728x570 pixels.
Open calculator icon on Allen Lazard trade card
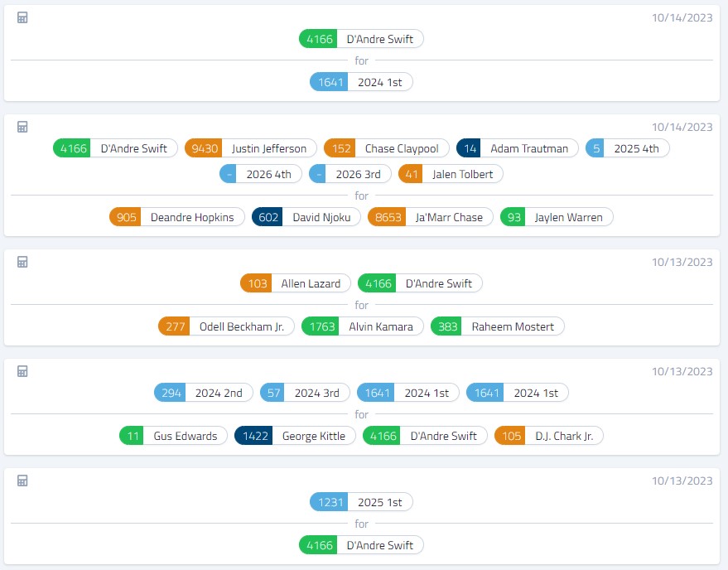pyautogui.click(x=22, y=262)
